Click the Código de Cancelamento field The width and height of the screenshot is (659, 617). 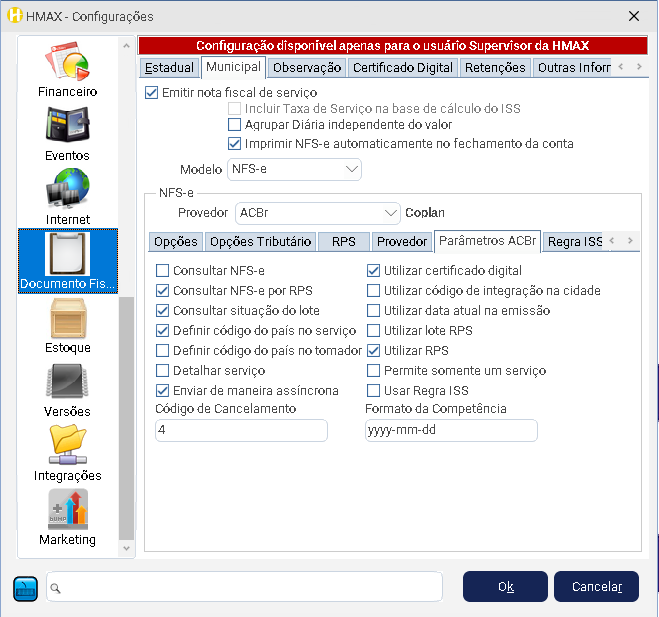(x=241, y=430)
